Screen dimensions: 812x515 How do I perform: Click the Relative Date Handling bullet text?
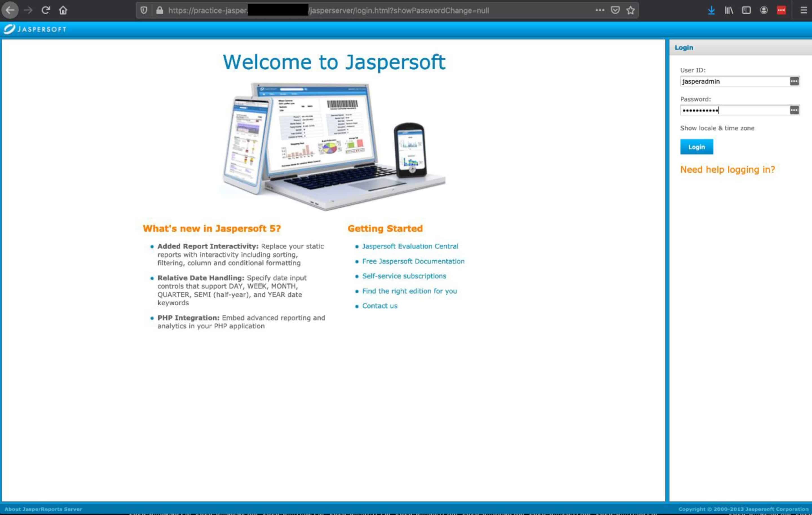pos(232,290)
